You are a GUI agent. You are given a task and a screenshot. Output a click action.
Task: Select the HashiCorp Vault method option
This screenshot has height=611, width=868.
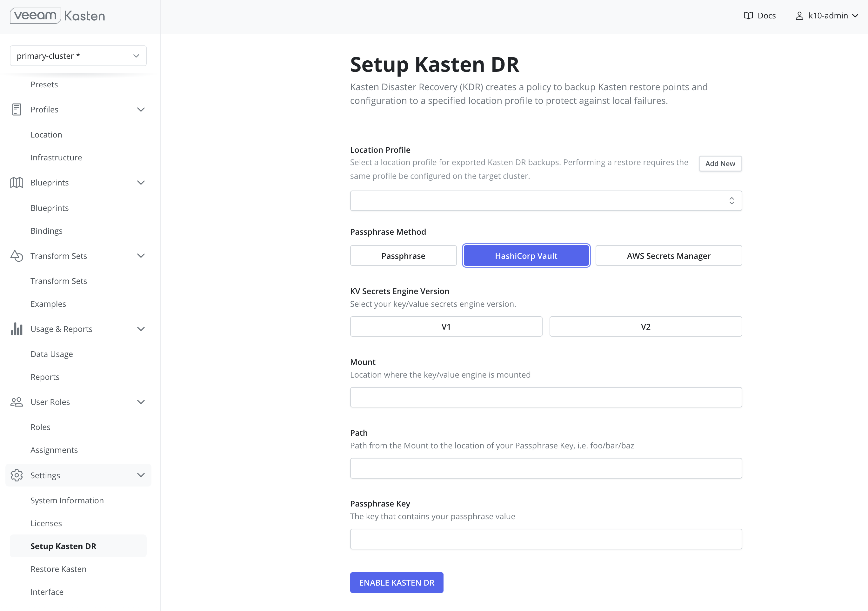[526, 256]
